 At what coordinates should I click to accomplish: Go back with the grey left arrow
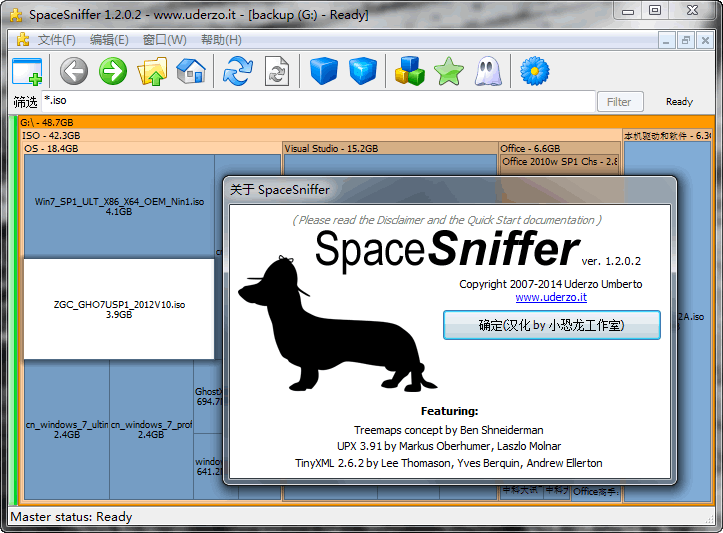pyautogui.click(x=74, y=71)
